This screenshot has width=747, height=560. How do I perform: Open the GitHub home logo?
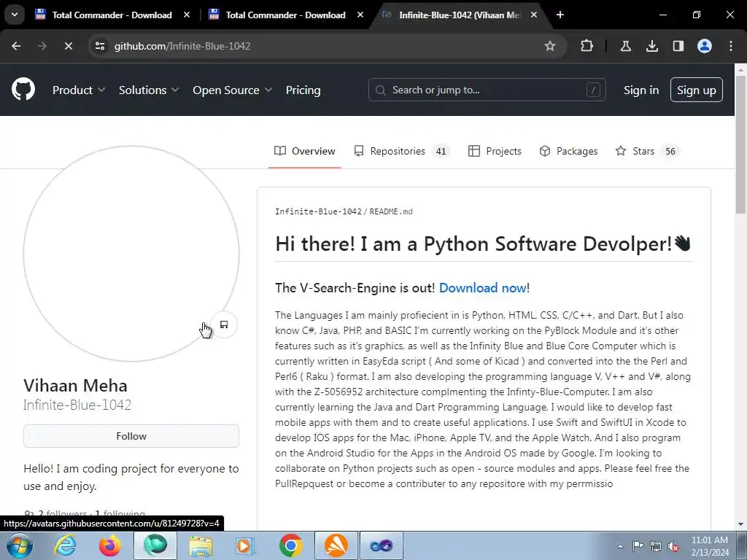23,90
